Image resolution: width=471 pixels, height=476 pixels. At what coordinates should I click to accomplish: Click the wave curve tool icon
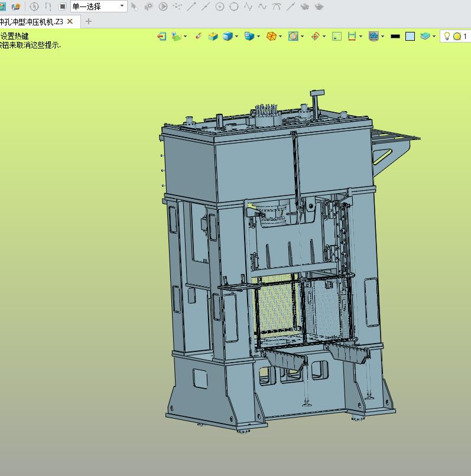point(262,6)
